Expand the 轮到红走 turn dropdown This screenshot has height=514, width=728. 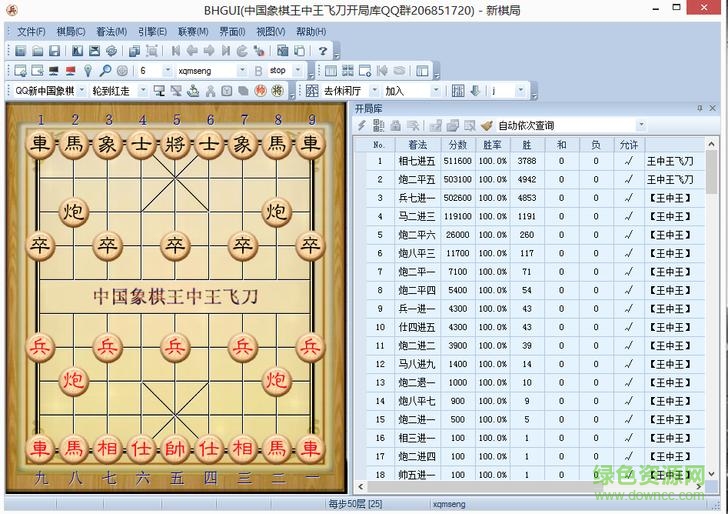[x=143, y=91]
